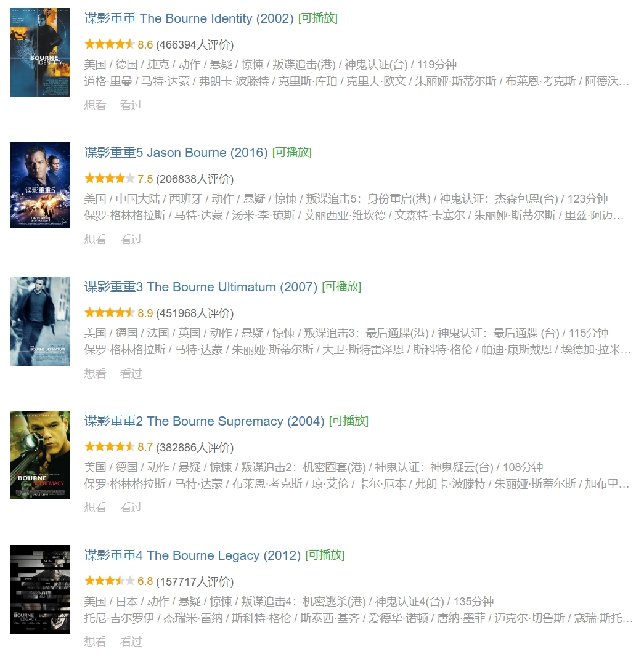Open the title link 谍影重重3 The Bourne Ultimatum

pyautogui.click(x=201, y=287)
